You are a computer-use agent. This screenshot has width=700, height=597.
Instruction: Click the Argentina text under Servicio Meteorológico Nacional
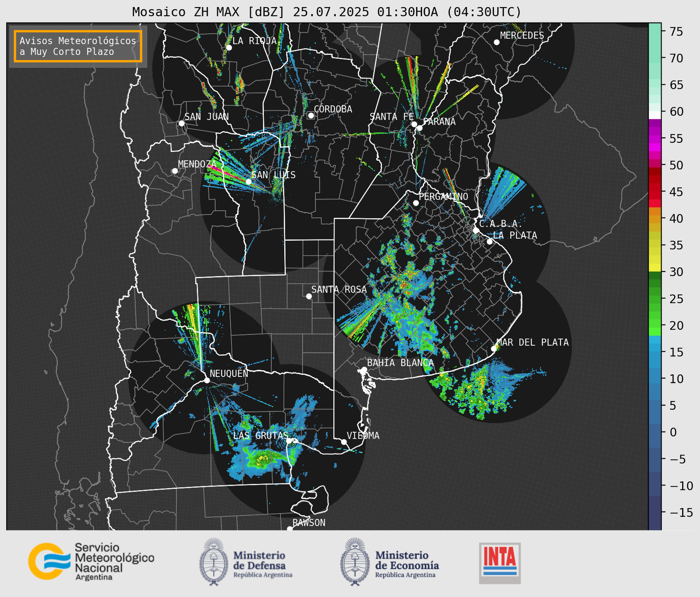pyautogui.click(x=94, y=577)
